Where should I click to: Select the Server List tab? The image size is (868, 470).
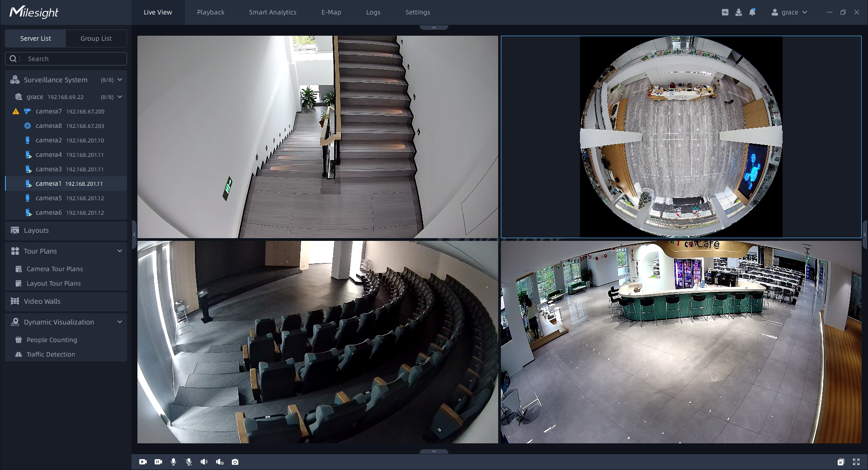pos(36,38)
